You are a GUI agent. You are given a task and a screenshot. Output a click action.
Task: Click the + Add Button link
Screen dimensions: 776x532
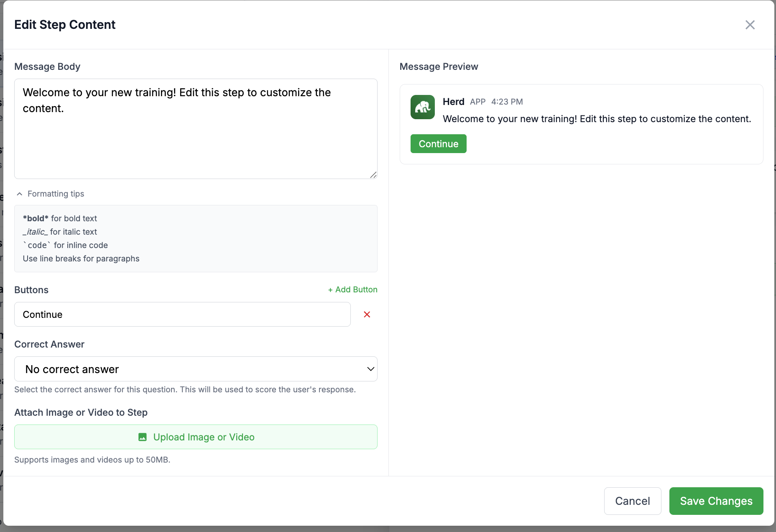coord(352,289)
